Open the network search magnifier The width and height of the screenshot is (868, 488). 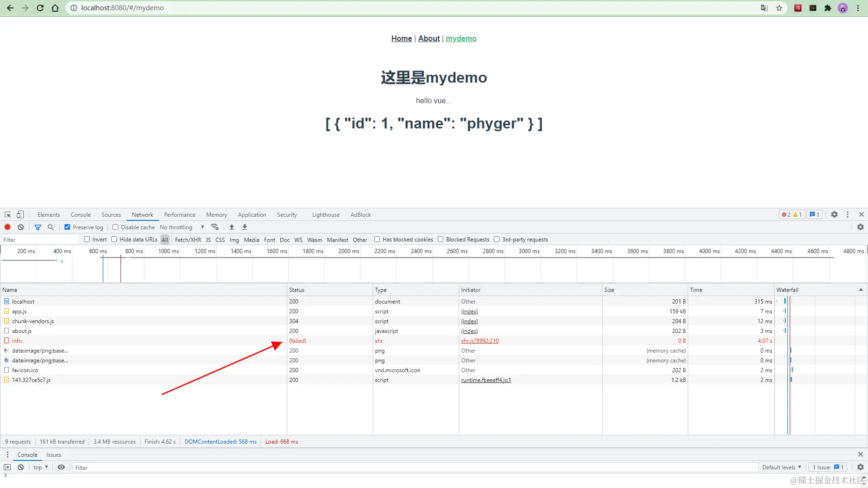click(50, 227)
